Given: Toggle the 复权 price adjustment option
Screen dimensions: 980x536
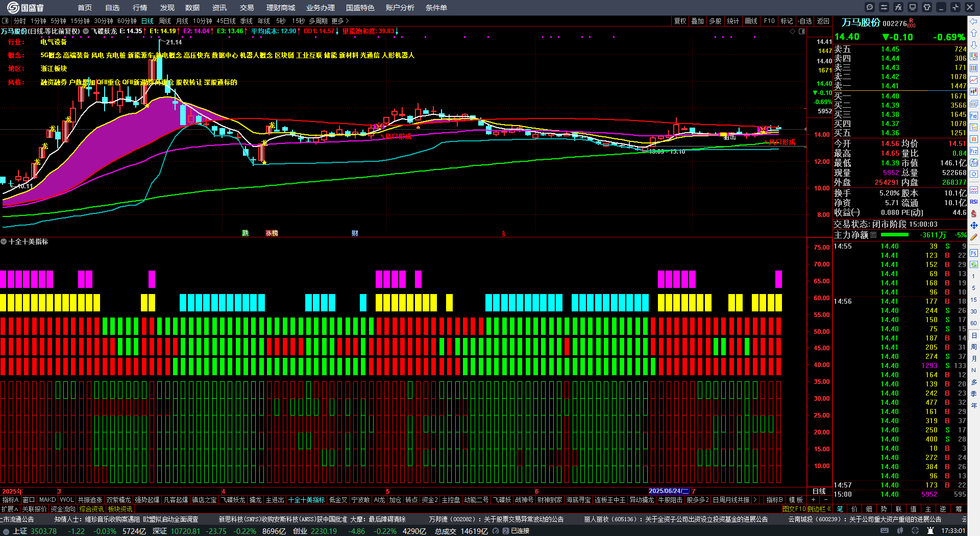Looking at the screenshot, I should (680, 21).
